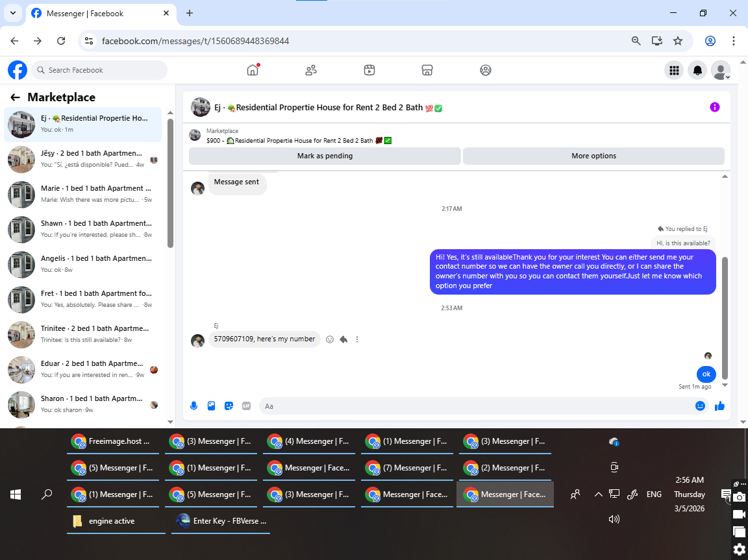Click the ENG language indicator
The image size is (748, 560).
654,494
